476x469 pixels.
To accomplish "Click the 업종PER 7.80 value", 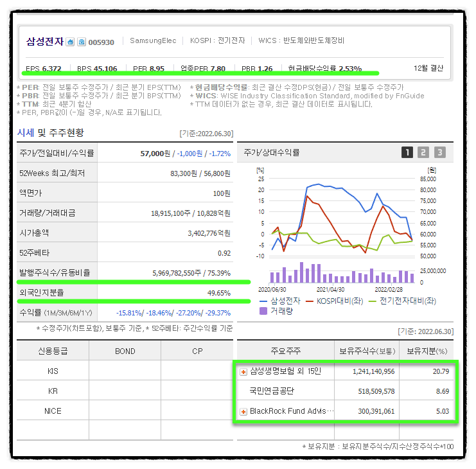I will pyautogui.click(x=203, y=69).
